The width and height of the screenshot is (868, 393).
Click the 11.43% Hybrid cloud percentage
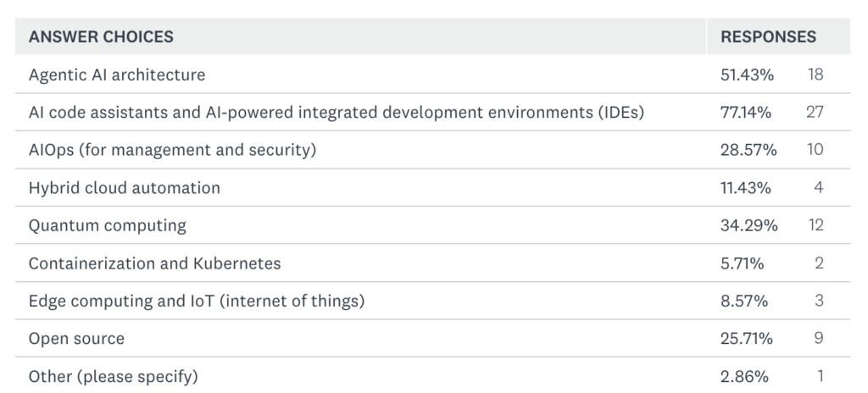click(745, 188)
